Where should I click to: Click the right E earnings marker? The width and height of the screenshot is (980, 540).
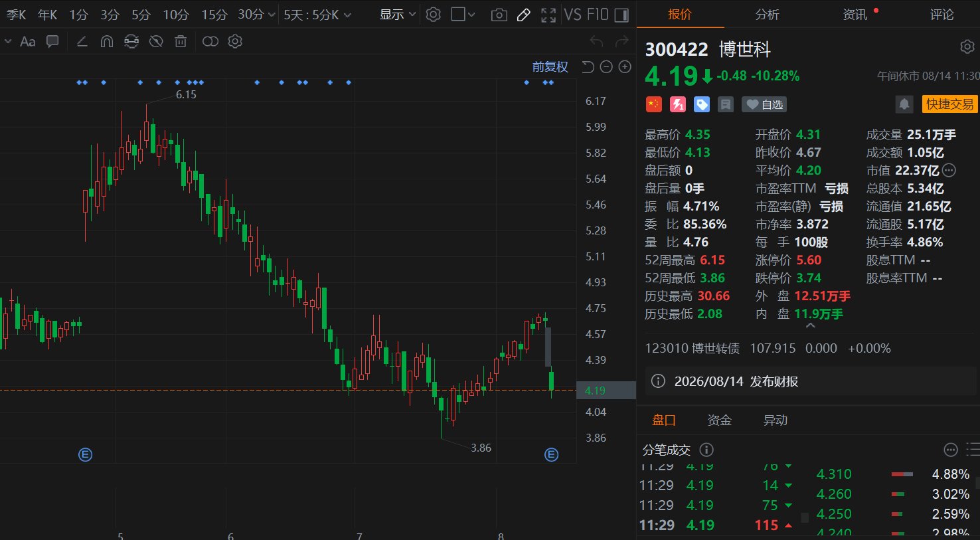(x=551, y=455)
